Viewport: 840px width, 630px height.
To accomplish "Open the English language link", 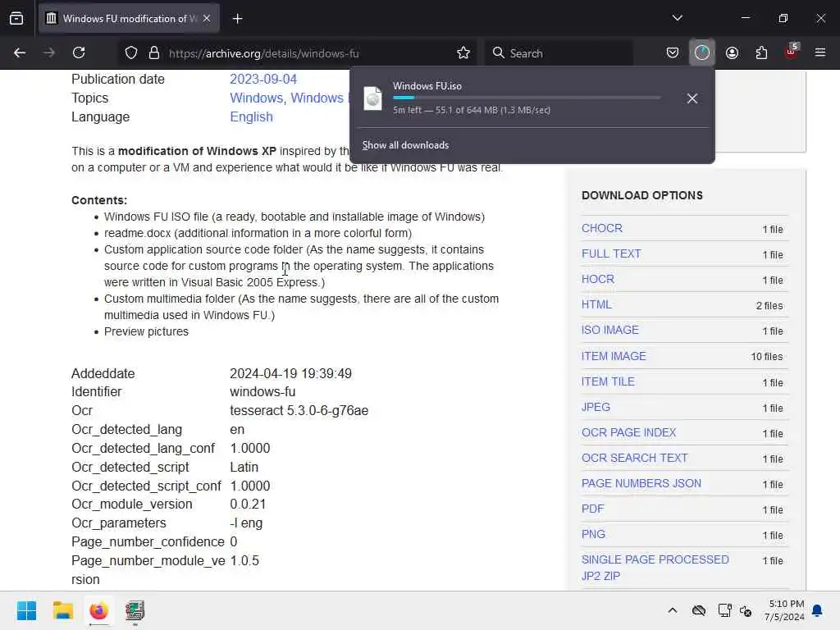I will click(x=251, y=116).
